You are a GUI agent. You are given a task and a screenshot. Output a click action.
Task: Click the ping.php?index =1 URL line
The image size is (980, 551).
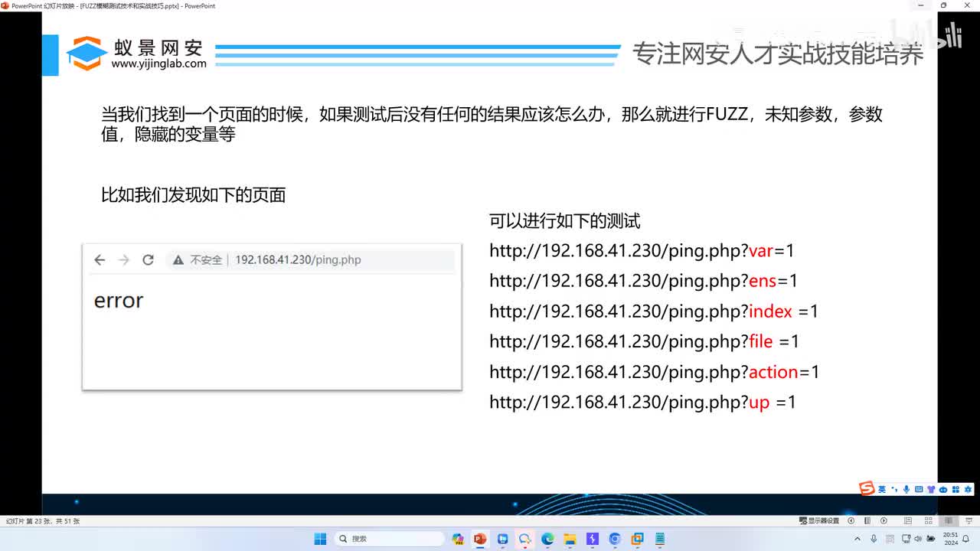(654, 311)
